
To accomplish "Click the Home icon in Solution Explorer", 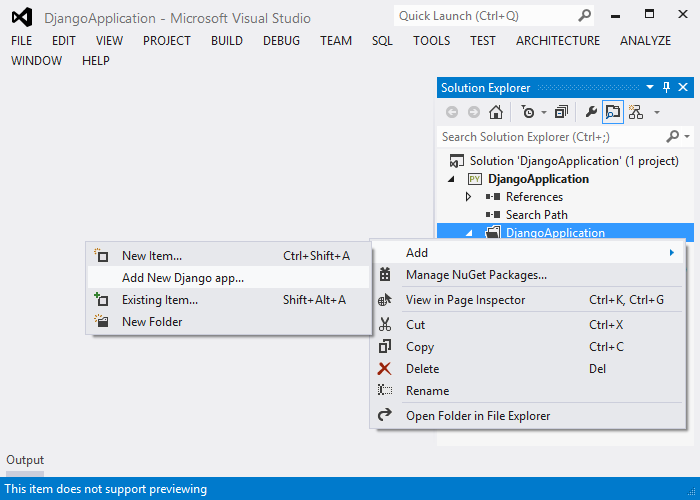I will coord(496,112).
